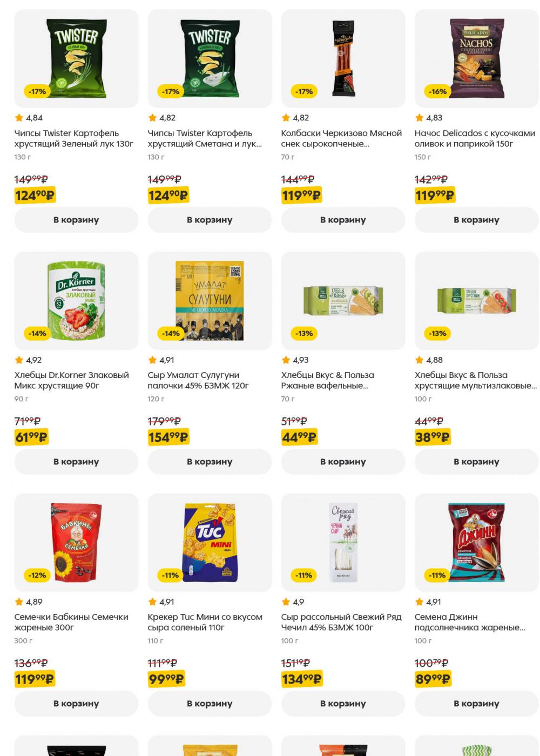540x756 pixels.
Task: Click star rating icon of Twister Зеленый лук chips
Action: click(x=19, y=118)
